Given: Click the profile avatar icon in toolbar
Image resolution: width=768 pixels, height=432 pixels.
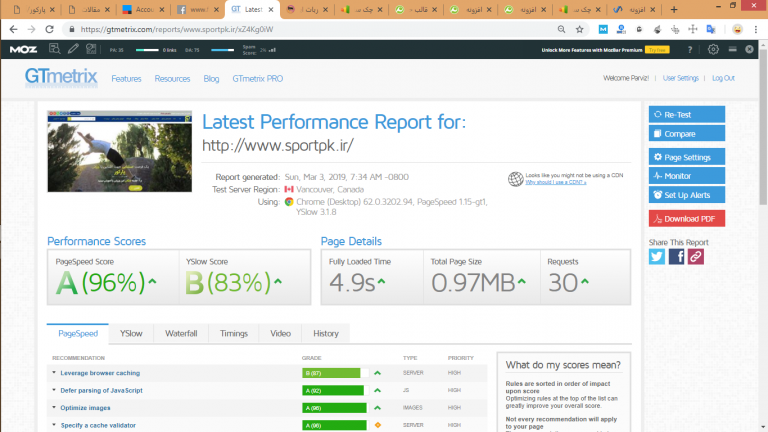Looking at the screenshot, I should (x=737, y=29).
